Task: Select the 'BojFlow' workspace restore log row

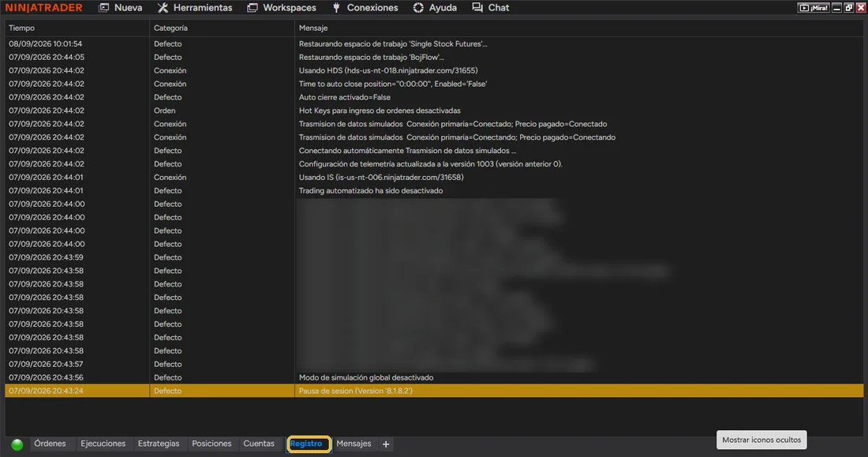Action: 434,57
